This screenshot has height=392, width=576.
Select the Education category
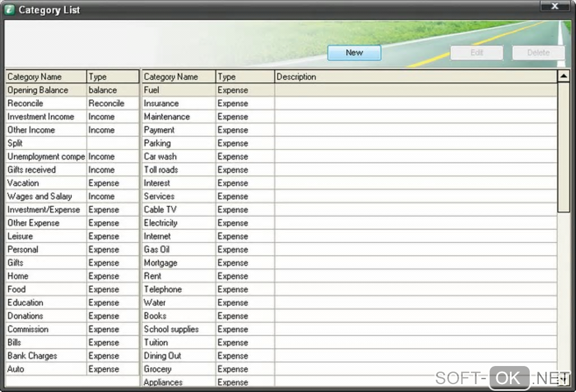[x=72, y=302]
